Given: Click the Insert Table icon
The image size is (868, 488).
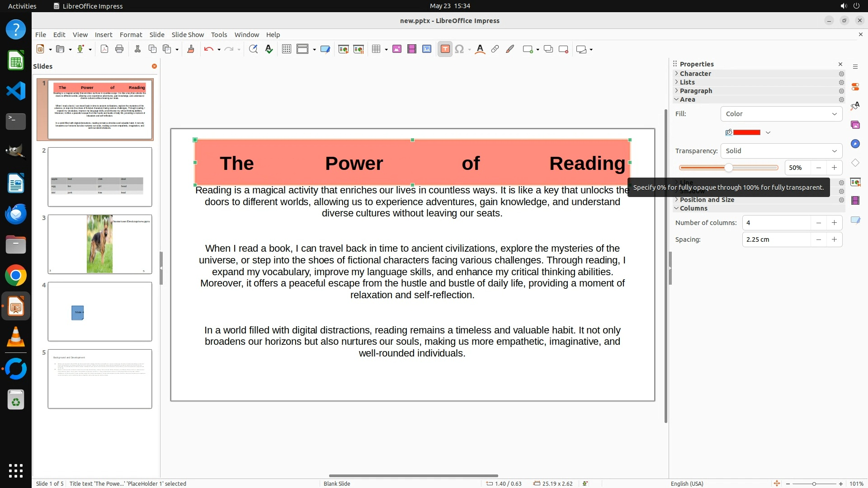Looking at the screenshot, I should pos(376,49).
